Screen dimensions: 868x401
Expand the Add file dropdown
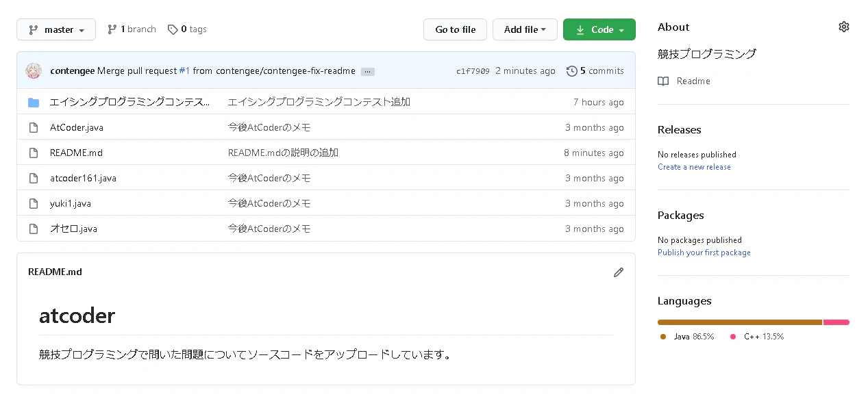click(x=525, y=29)
